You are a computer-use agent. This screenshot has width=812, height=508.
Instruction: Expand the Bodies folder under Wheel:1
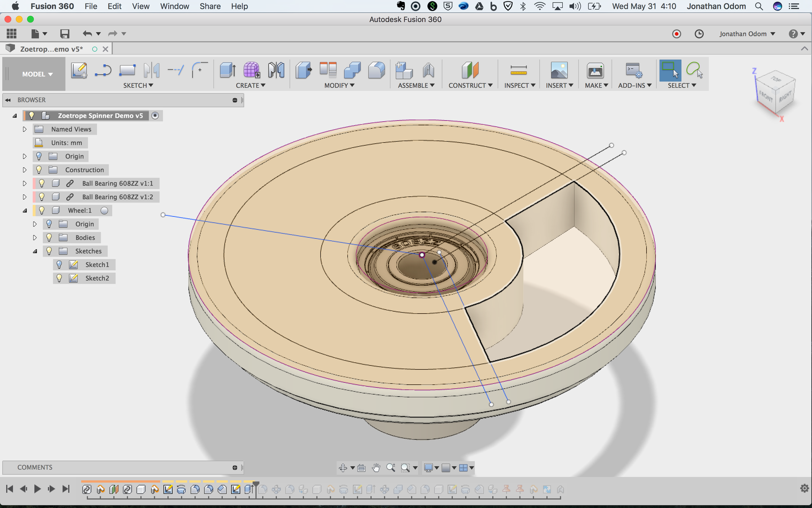[x=35, y=237]
